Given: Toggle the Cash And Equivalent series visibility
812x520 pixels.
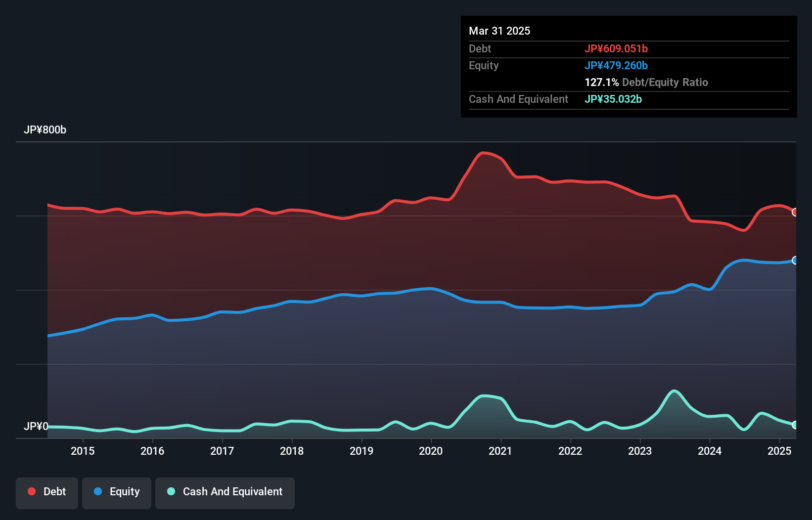Looking at the screenshot, I should [225, 492].
